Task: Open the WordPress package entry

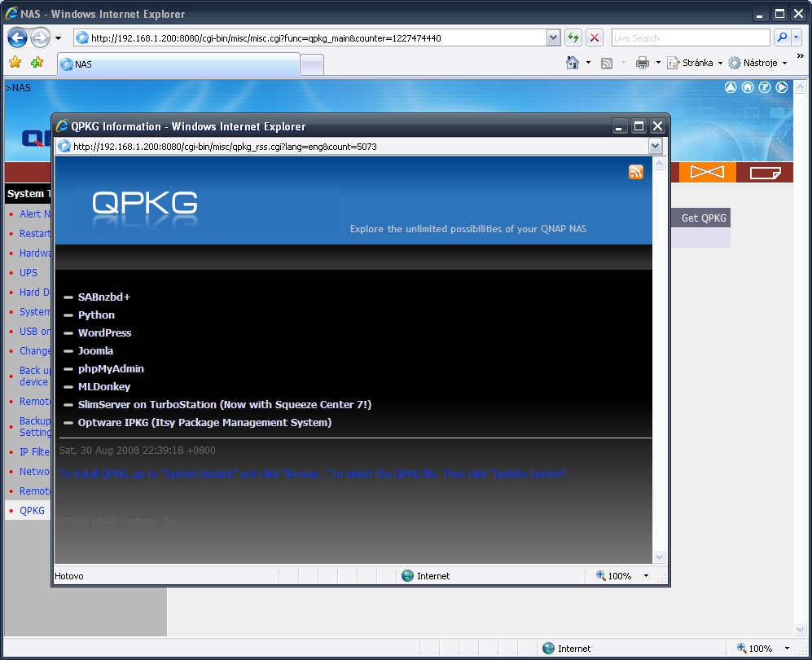Action: pyautogui.click(x=104, y=332)
